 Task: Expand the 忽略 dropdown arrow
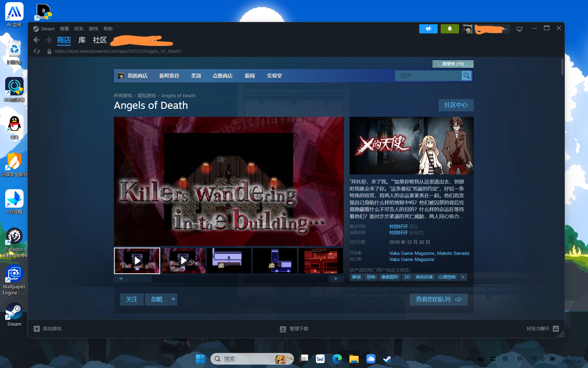click(x=173, y=299)
